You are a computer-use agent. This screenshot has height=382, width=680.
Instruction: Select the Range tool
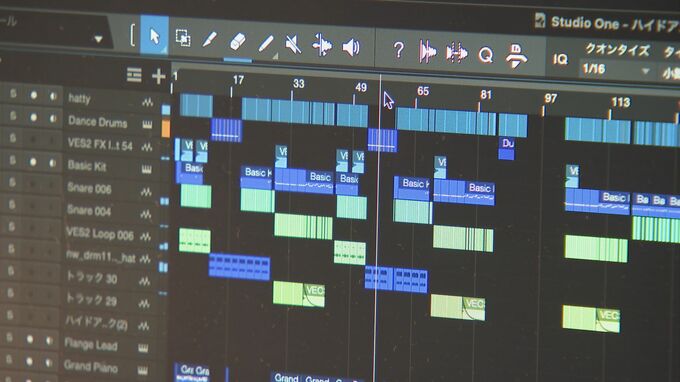(183, 38)
